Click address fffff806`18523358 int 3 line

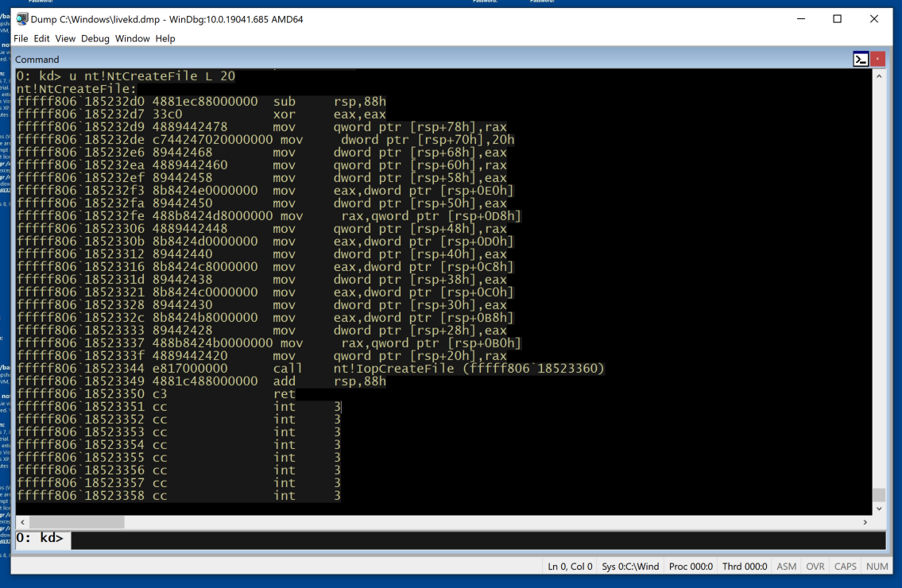[178, 495]
